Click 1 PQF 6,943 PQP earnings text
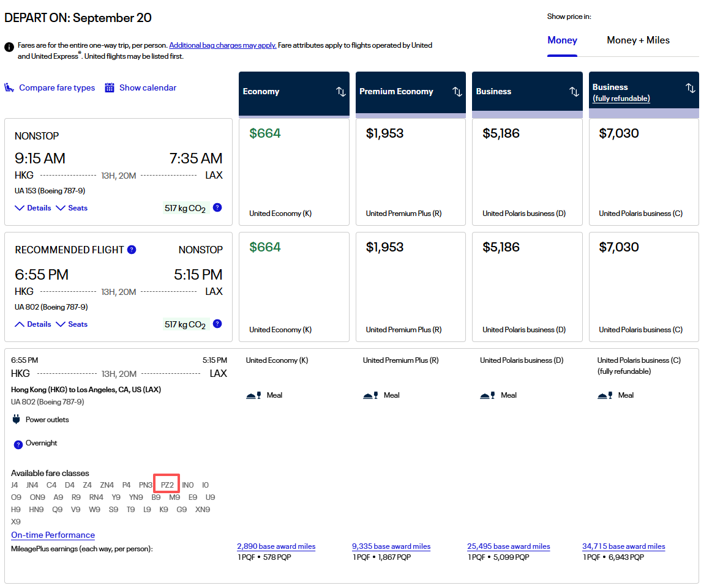 613,557
